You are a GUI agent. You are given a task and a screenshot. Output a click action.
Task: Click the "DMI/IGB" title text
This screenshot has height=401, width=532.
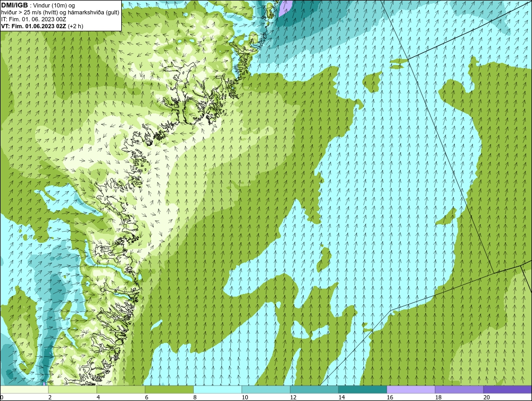(x=14, y=5)
